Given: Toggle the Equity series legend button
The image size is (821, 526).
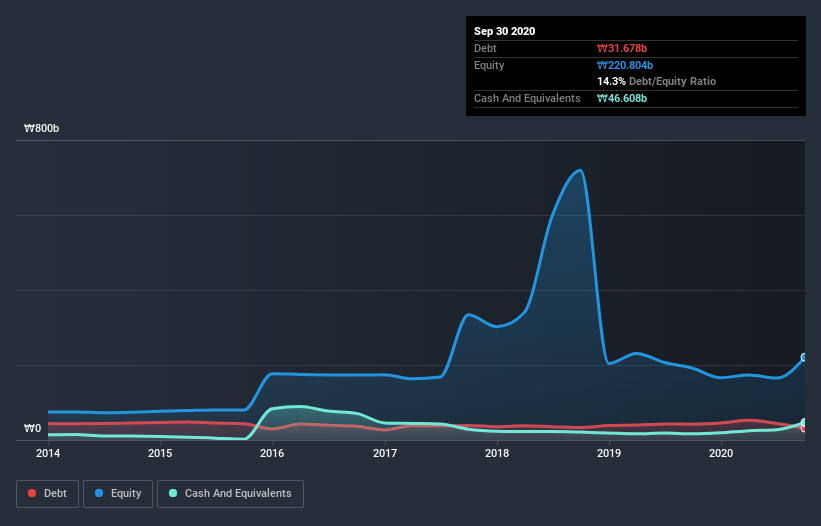Looking at the screenshot, I should [x=118, y=494].
